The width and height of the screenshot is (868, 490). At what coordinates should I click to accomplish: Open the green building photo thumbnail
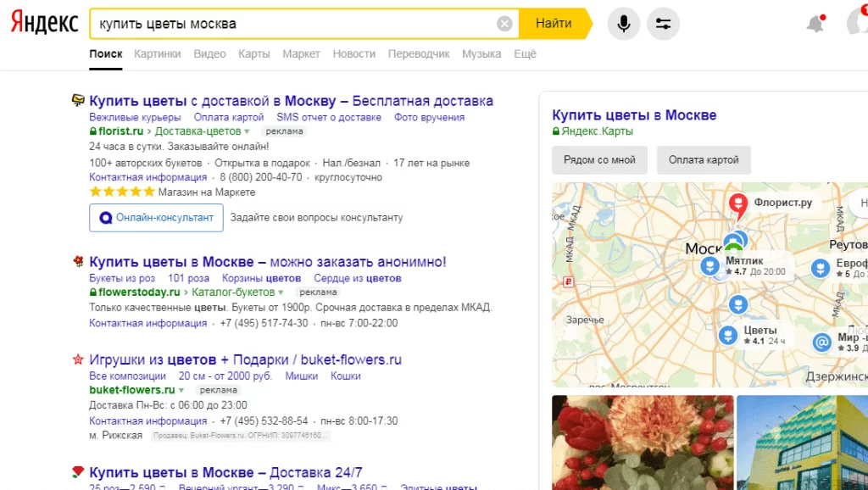[802, 443]
